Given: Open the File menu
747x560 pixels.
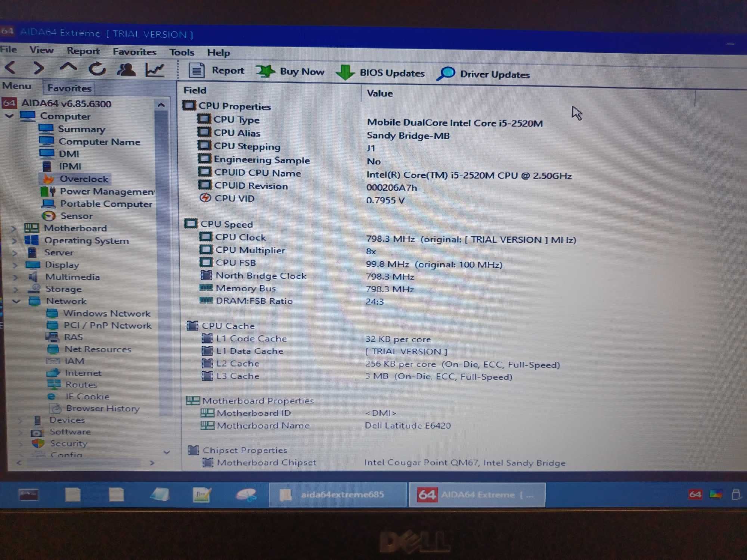Looking at the screenshot, I should click(x=9, y=49).
